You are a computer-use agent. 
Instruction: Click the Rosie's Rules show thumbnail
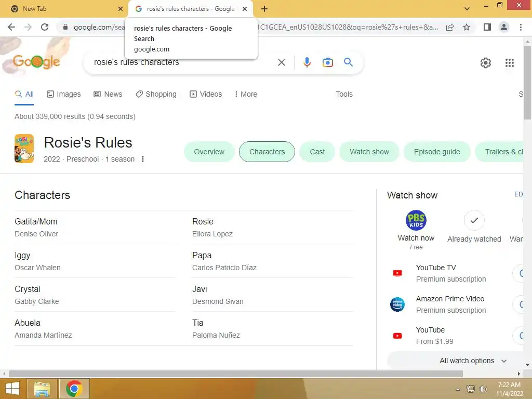24,149
